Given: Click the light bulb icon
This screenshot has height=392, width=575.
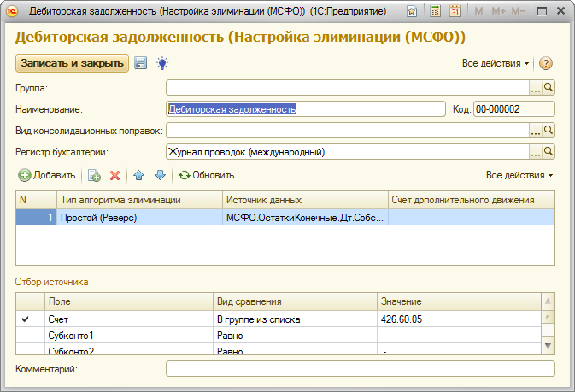Looking at the screenshot, I should coord(161,64).
